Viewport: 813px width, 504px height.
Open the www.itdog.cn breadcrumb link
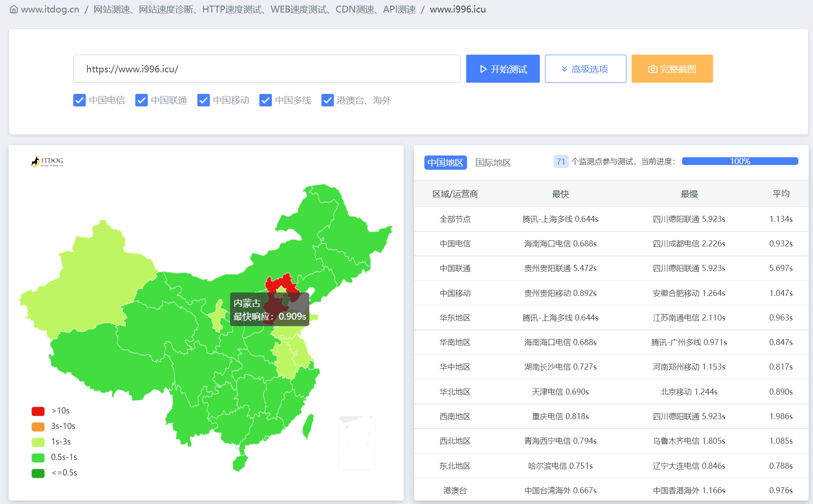click(50, 9)
